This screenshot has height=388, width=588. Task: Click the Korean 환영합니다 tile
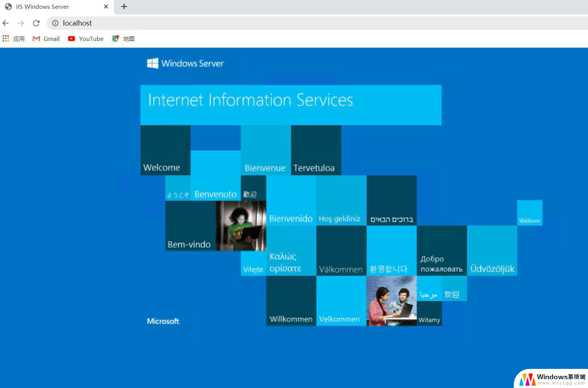pos(391,250)
